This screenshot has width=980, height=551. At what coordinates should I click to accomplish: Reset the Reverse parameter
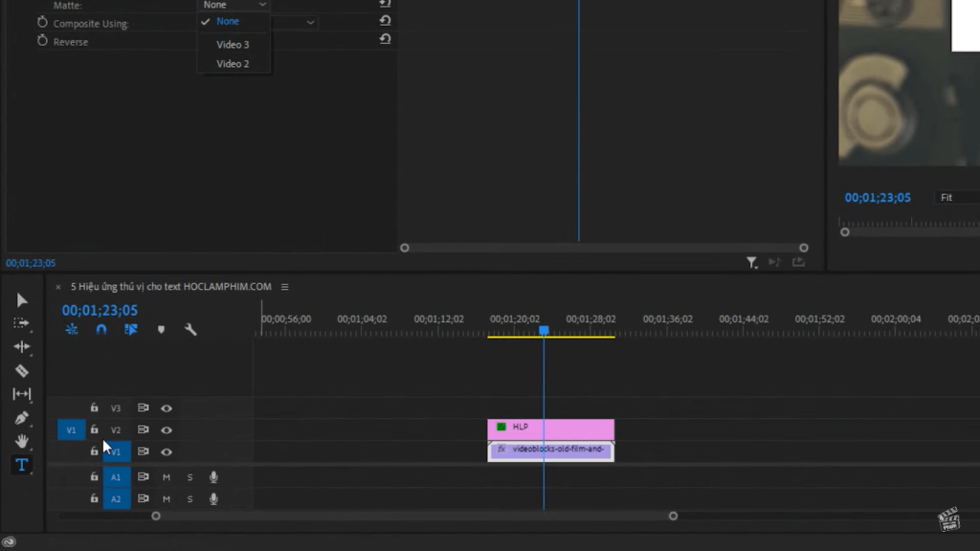pos(385,40)
